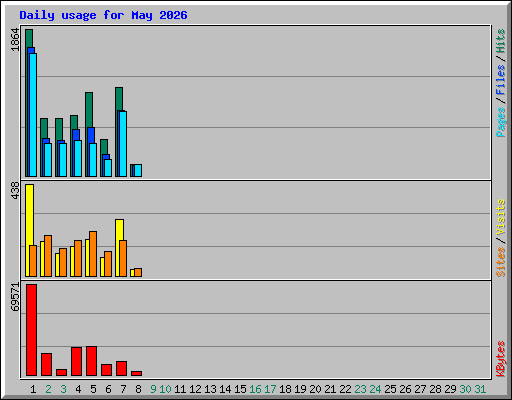Click day label 4 on the axis

(78, 389)
